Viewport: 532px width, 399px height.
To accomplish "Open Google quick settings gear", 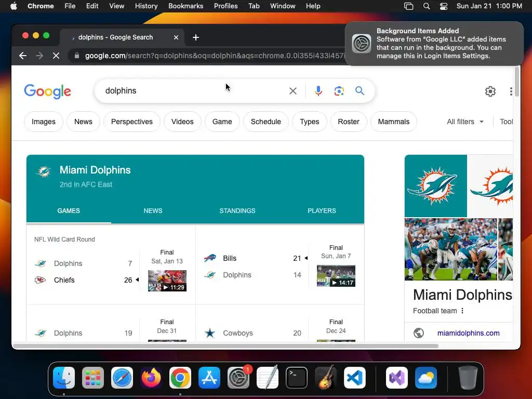I will (490, 91).
